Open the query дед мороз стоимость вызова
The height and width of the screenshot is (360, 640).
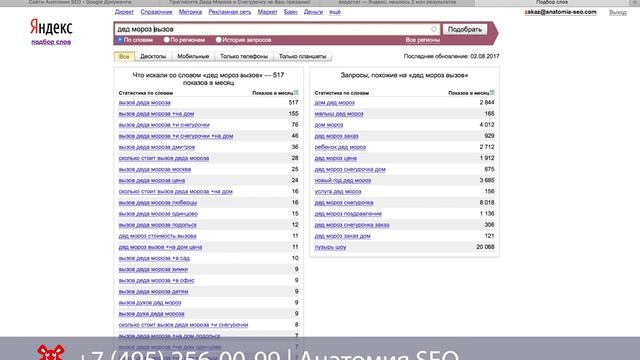(158, 236)
